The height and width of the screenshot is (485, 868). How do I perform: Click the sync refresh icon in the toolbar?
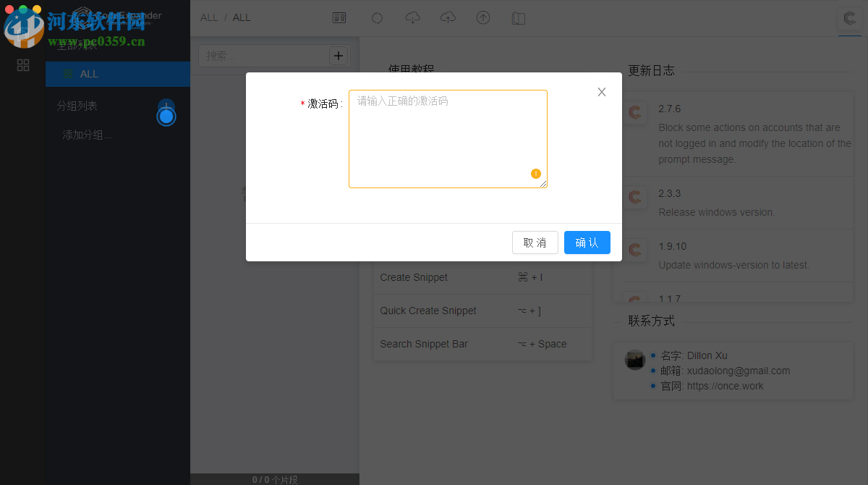377,17
